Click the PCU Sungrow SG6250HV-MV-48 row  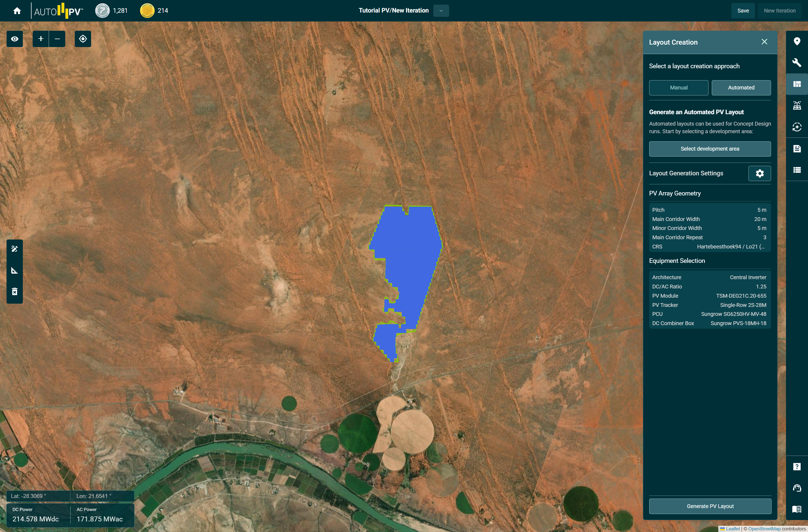(x=709, y=314)
